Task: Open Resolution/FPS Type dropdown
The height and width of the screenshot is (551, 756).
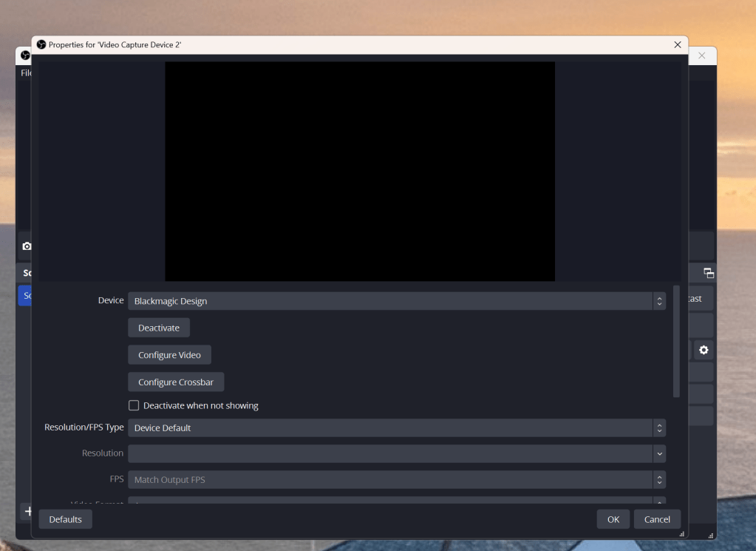Action: point(396,428)
